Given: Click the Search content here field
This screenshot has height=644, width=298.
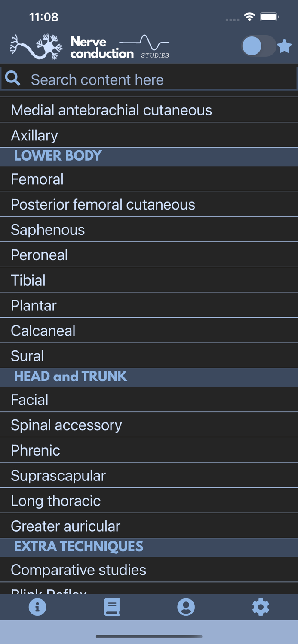Looking at the screenshot, I should [x=159, y=79].
